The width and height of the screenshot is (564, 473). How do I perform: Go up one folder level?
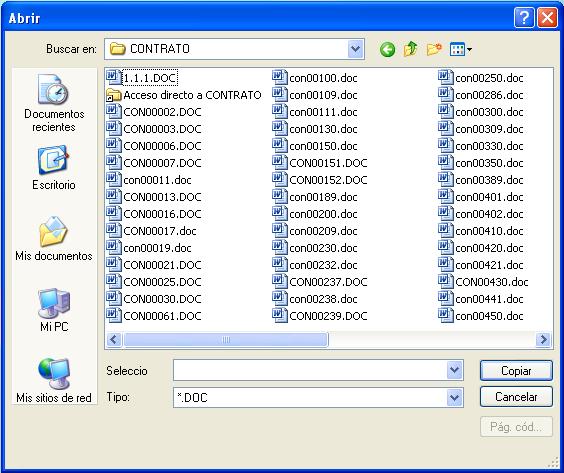410,49
